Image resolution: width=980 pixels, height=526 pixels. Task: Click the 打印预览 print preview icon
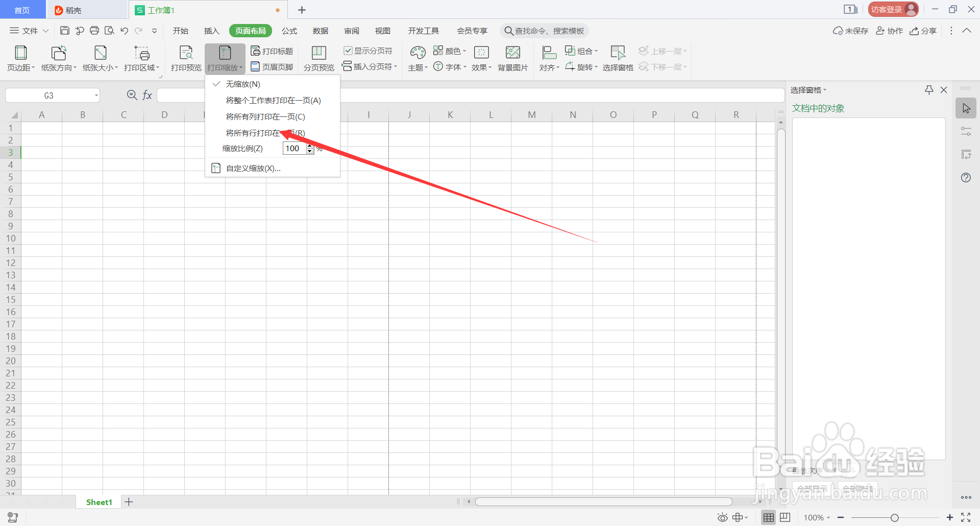(186, 53)
